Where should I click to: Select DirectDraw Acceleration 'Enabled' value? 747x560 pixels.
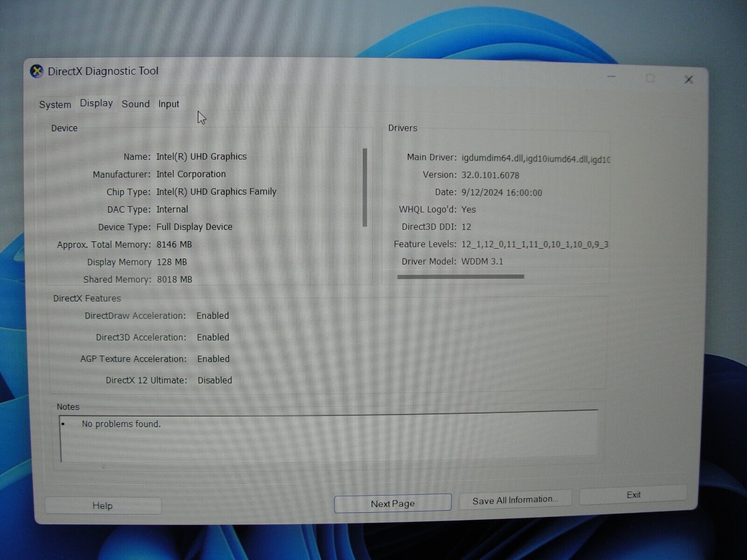[212, 316]
